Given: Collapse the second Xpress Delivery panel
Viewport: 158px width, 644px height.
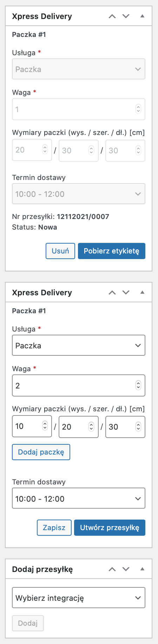Looking at the screenshot, I should [142, 292].
